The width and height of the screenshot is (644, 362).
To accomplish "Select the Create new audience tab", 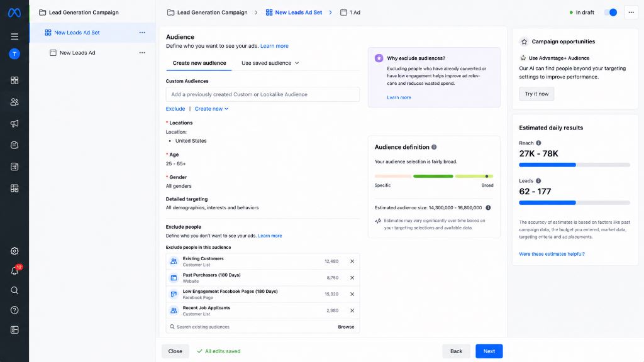I will tap(199, 63).
